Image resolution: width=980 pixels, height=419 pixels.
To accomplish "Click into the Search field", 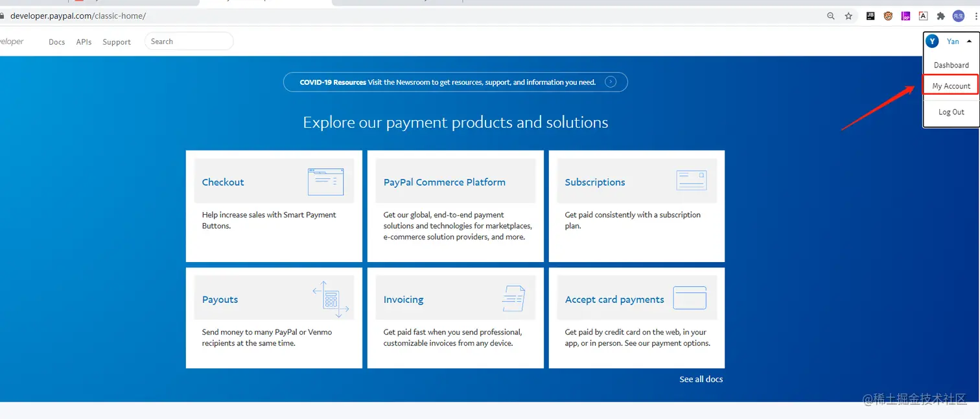I will (189, 42).
